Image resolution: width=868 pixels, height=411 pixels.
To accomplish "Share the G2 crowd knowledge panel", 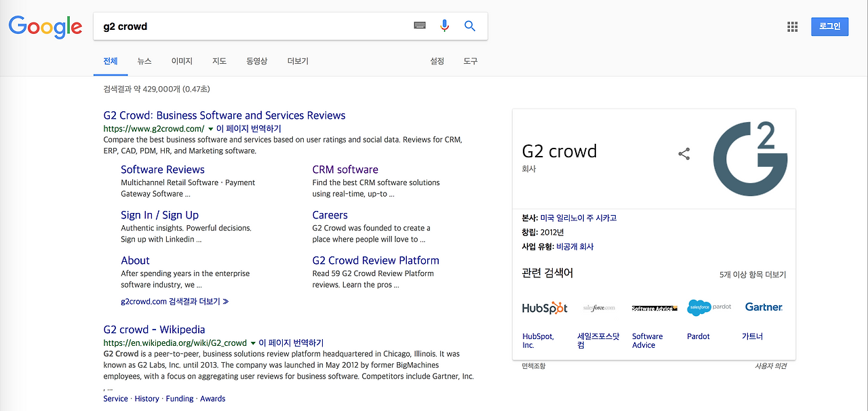I will coord(684,154).
